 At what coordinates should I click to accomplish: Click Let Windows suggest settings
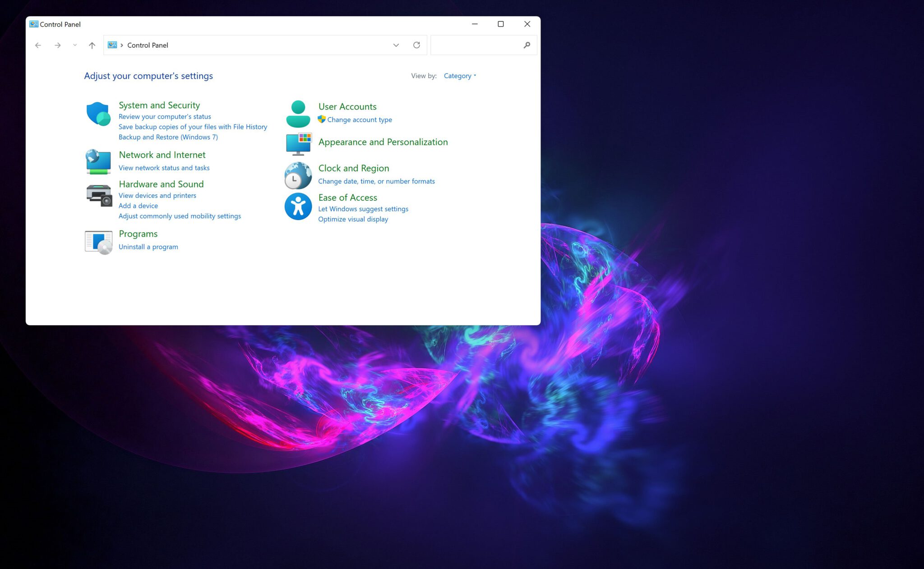363,209
